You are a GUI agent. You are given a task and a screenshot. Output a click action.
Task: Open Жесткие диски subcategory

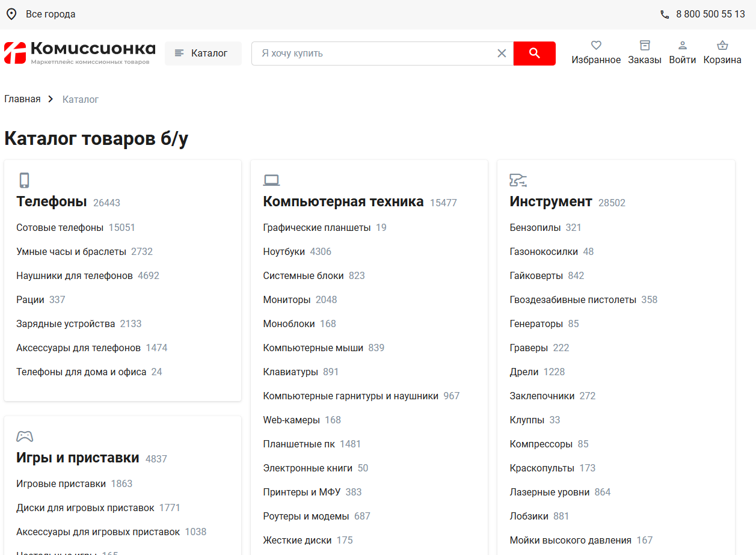(x=298, y=540)
